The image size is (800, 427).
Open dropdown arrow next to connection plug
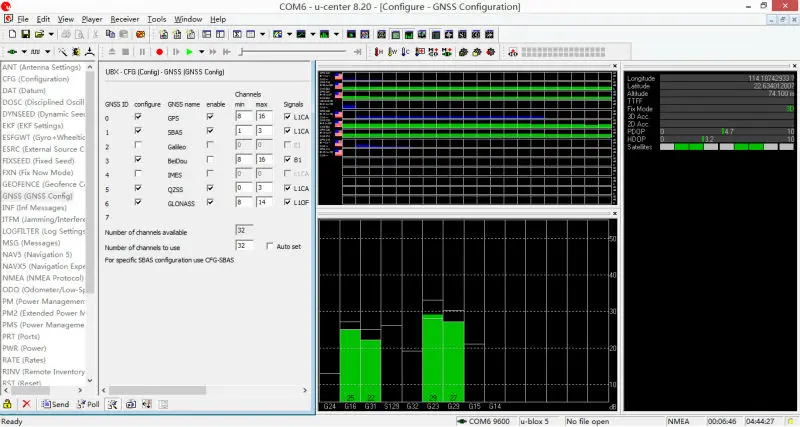23,52
